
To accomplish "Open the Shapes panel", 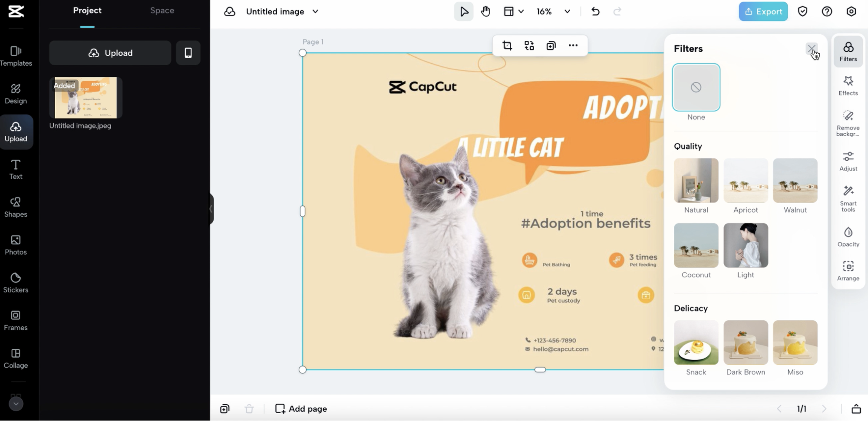I will click(x=16, y=207).
